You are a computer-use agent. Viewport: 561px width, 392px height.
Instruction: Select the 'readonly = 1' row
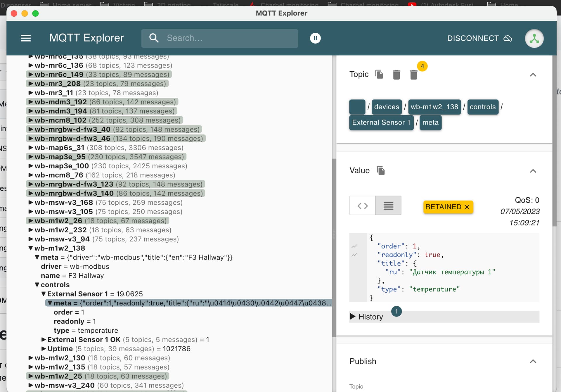point(75,321)
